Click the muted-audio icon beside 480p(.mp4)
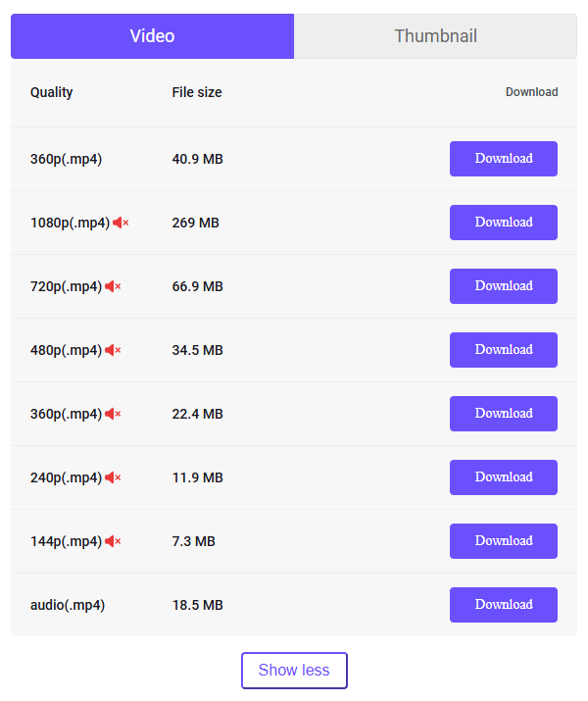This screenshot has height=701, width=588. coord(113,350)
